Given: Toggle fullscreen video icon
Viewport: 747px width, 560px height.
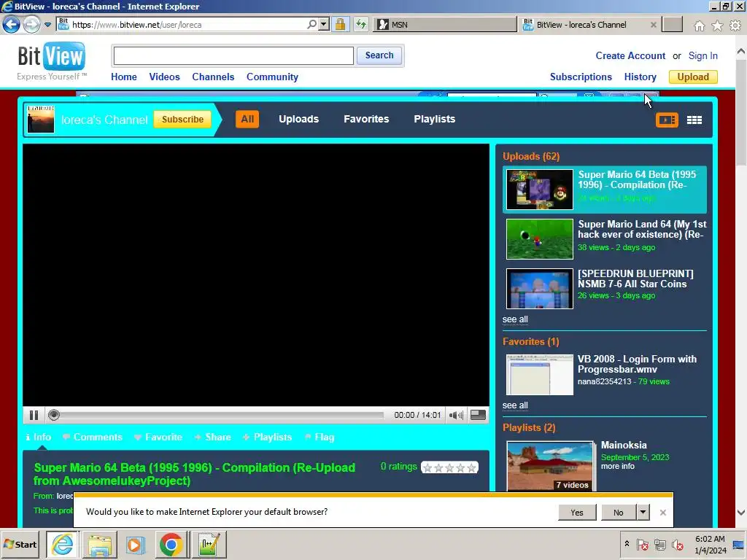Looking at the screenshot, I should (x=478, y=415).
